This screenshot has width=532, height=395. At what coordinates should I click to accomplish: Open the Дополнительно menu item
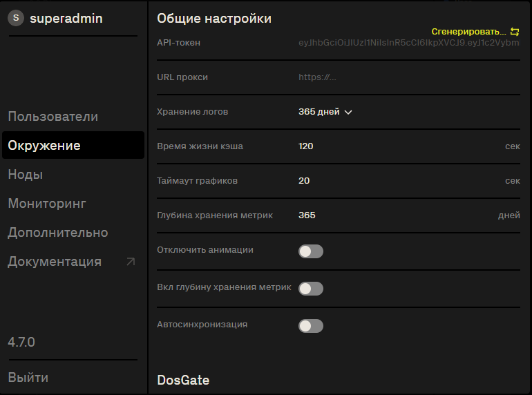58,233
